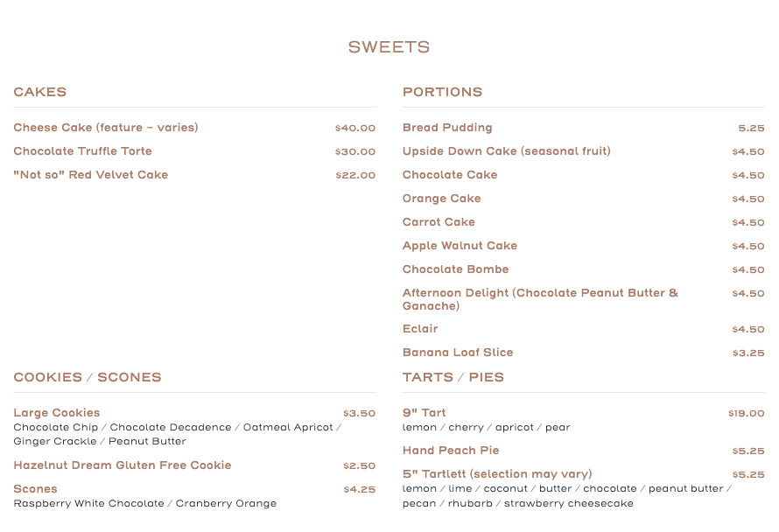Choose the Apple Walnut Cake item
Image resolution: width=779 pixels, height=532 pixels.
tap(460, 246)
